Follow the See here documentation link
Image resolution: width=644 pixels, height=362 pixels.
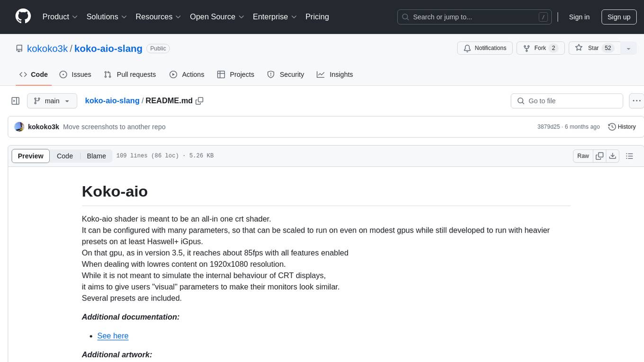pyautogui.click(x=113, y=335)
